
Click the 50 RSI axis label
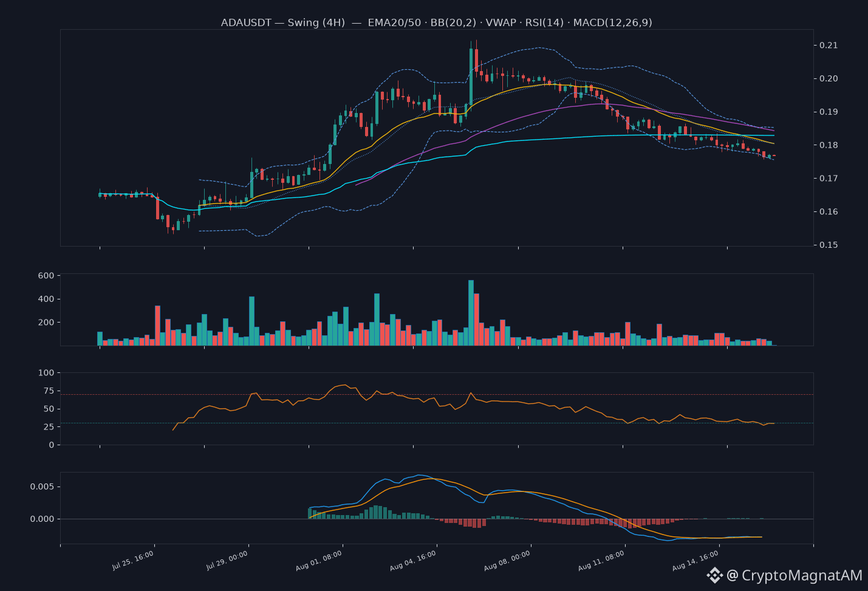(49, 409)
